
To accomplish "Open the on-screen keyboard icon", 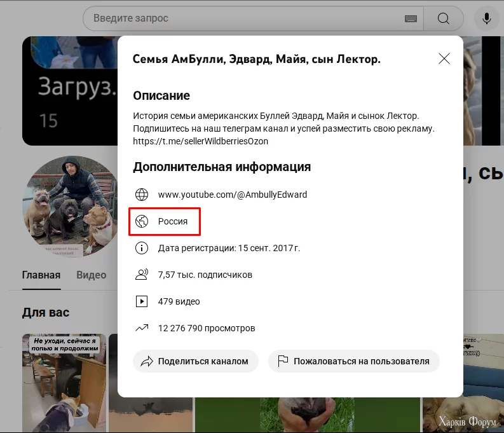I will 411,18.
